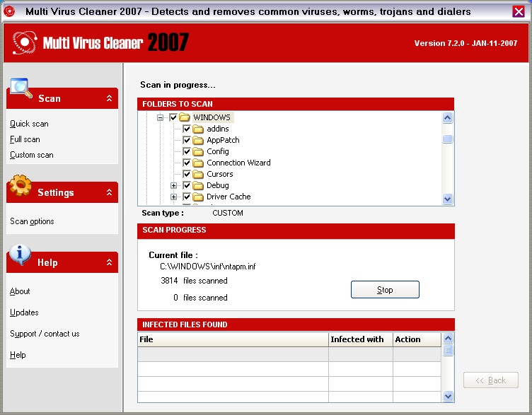The width and height of the screenshot is (532, 415).
Task: Click the infected files list scroll down arrow
Action: (x=448, y=396)
